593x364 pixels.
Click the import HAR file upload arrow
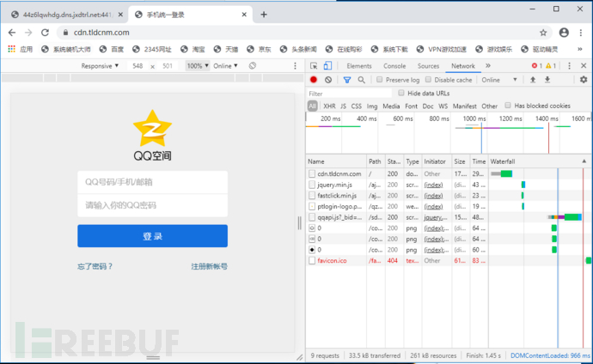tap(533, 80)
